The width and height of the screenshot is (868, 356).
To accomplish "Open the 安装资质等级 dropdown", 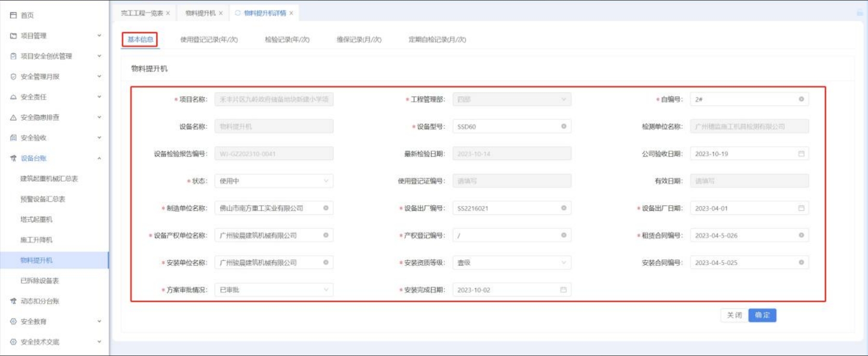I will 511,263.
